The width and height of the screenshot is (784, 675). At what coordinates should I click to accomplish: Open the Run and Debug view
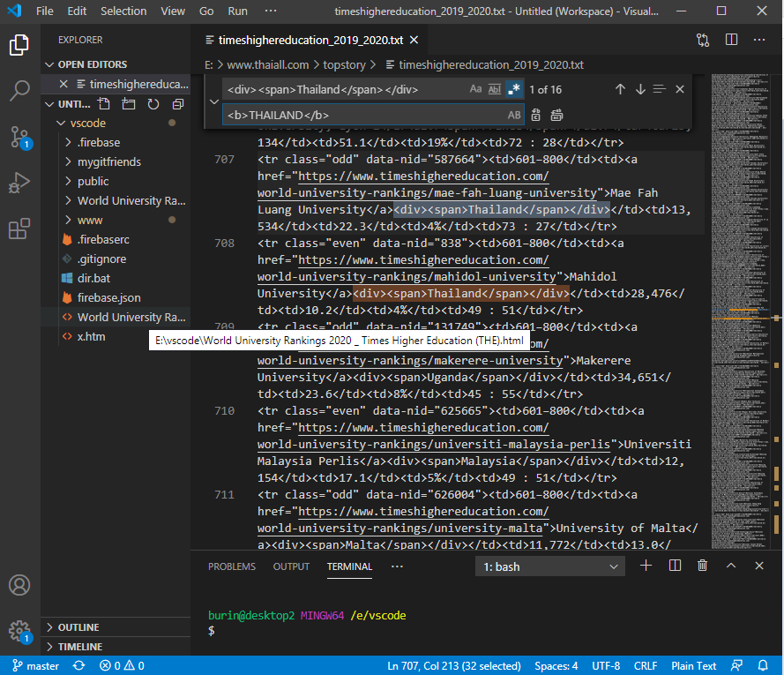(x=19, y=184)
